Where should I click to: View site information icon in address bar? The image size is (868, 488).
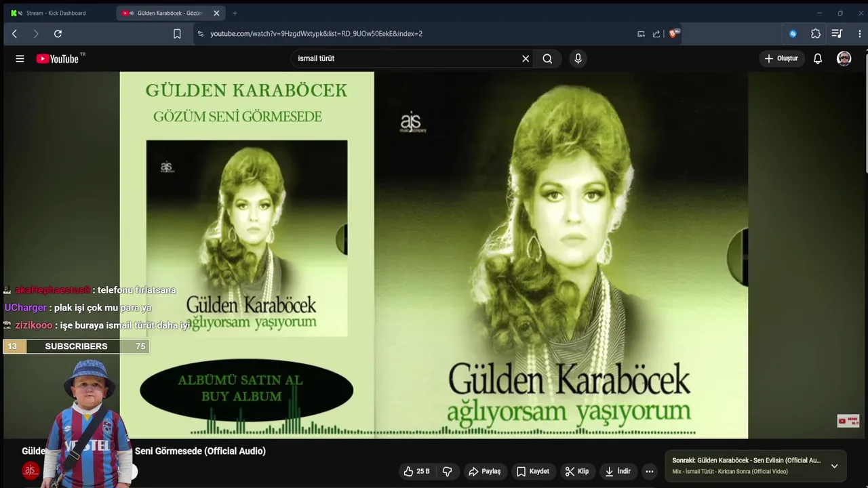tap(200, 34)
